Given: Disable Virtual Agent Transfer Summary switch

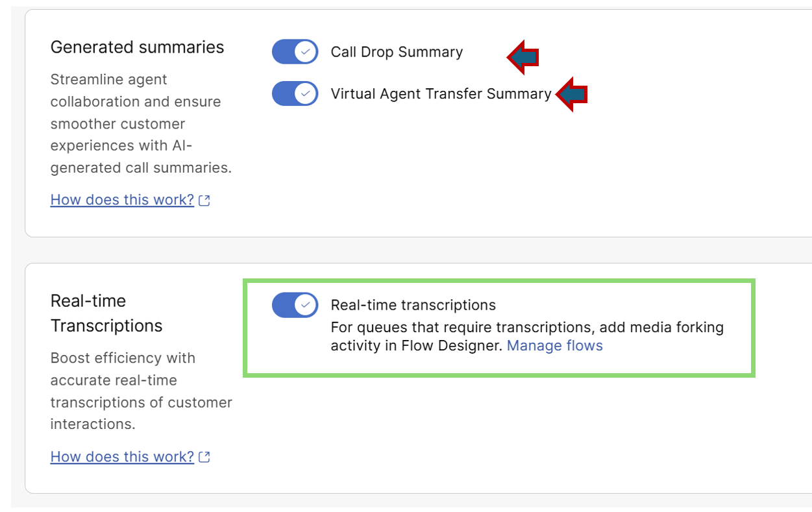Looking at the screenshot, I should coord(295,93).
